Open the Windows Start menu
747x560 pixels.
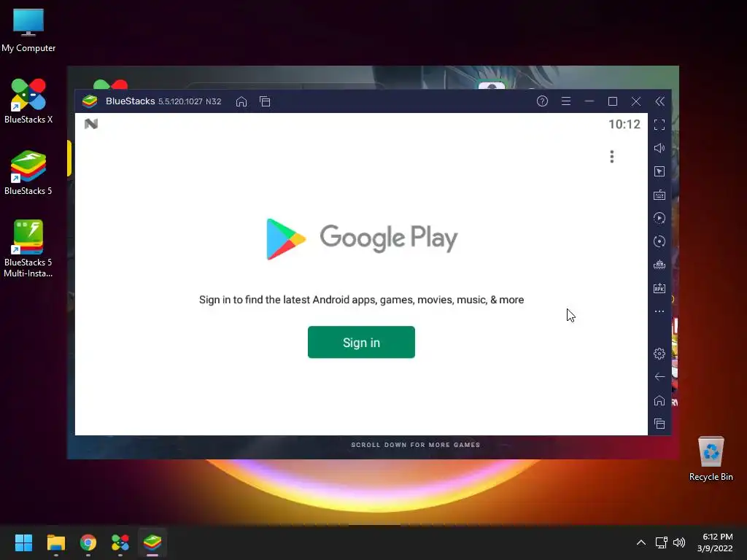click(23, 542)
